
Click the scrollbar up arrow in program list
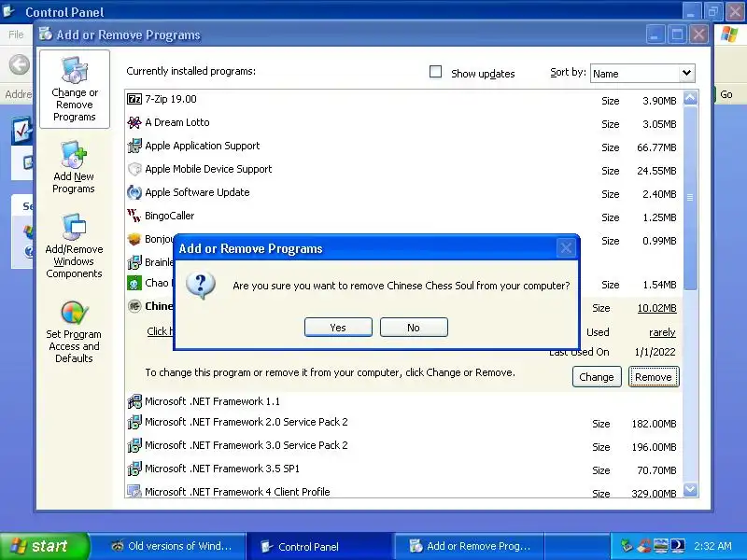coord(690,98)
